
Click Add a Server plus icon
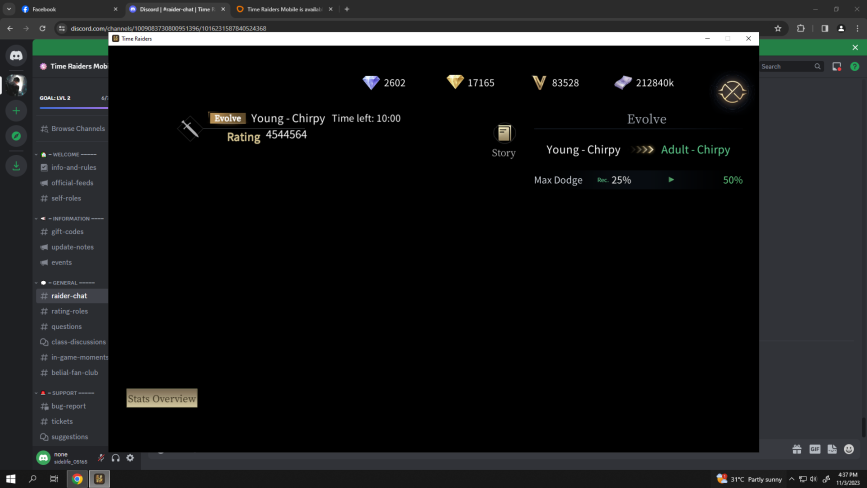16,110
